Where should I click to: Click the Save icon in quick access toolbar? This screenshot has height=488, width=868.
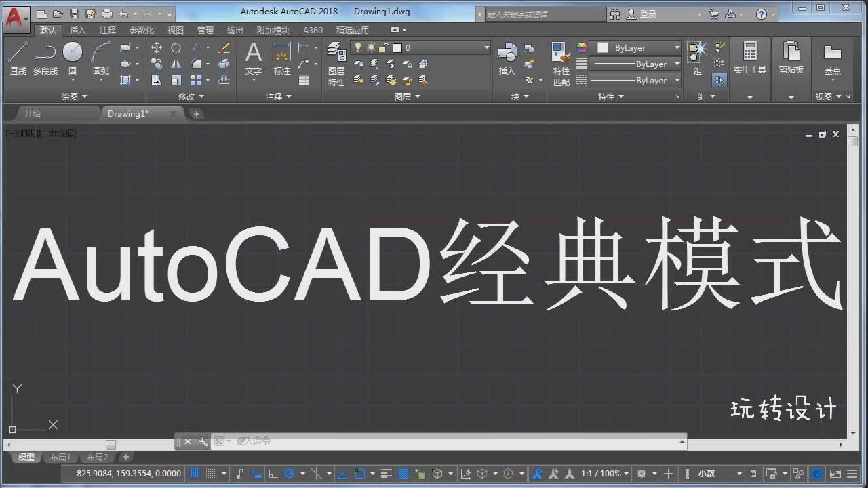pos(75,14)
